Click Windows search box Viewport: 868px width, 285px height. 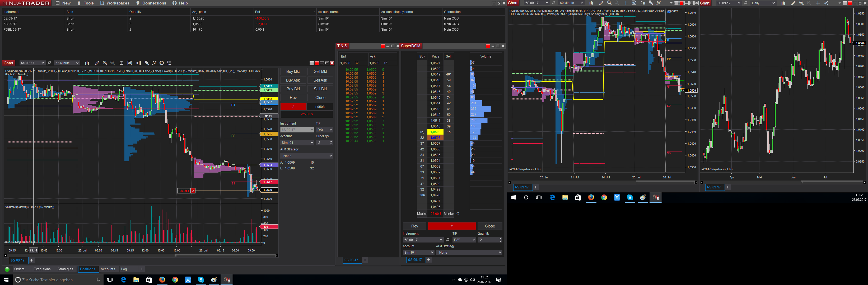click(58, 280)
